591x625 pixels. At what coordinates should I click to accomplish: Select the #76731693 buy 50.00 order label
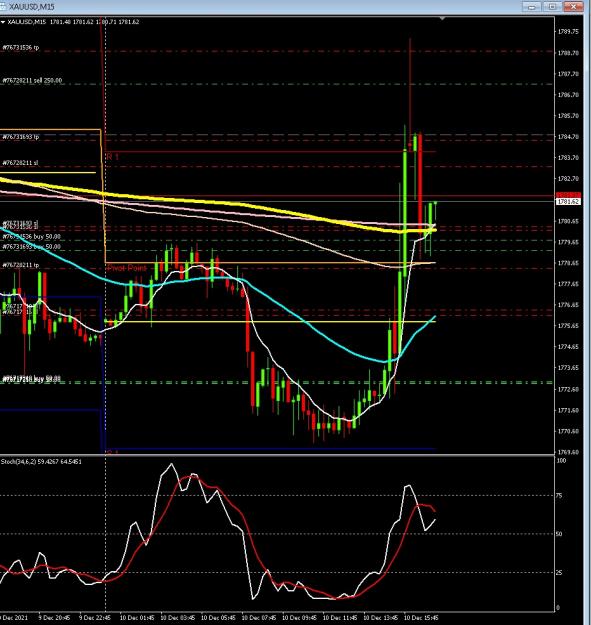point(31,247)
